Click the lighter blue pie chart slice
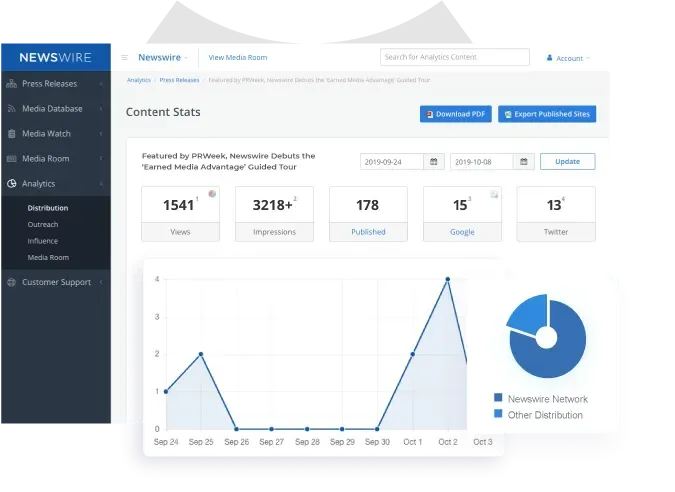The height and width of the screenshot is (492, 675). (530, 313)
